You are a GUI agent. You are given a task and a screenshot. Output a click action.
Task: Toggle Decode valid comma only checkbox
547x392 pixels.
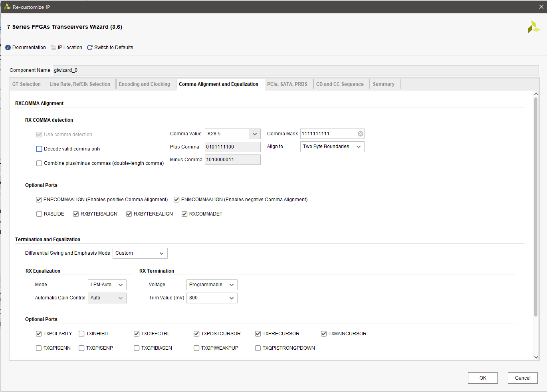(39, 149)
